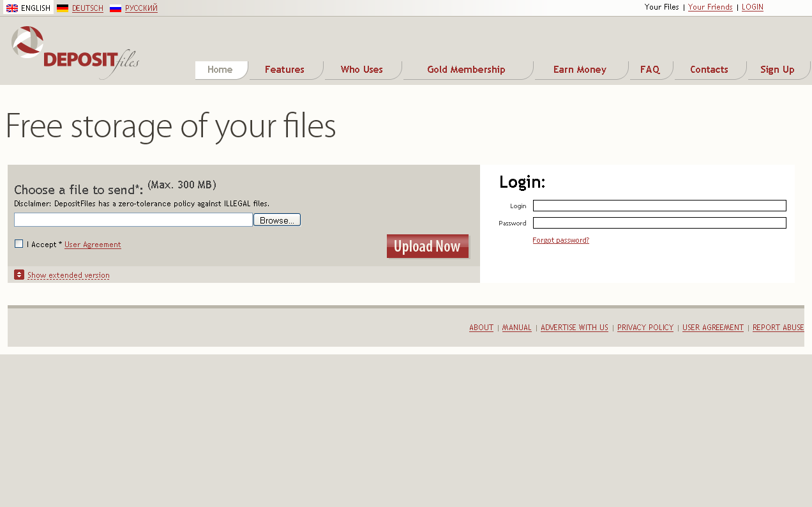Open USER AGREEMENT footer link

tap(713, 328)
